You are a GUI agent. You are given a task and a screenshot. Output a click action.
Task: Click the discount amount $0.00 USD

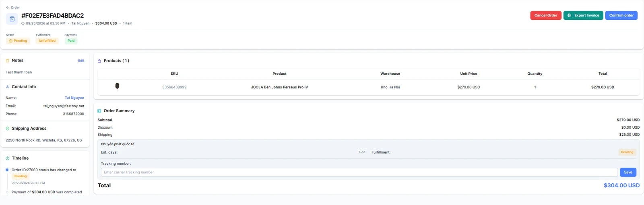(x=630, y=127)
